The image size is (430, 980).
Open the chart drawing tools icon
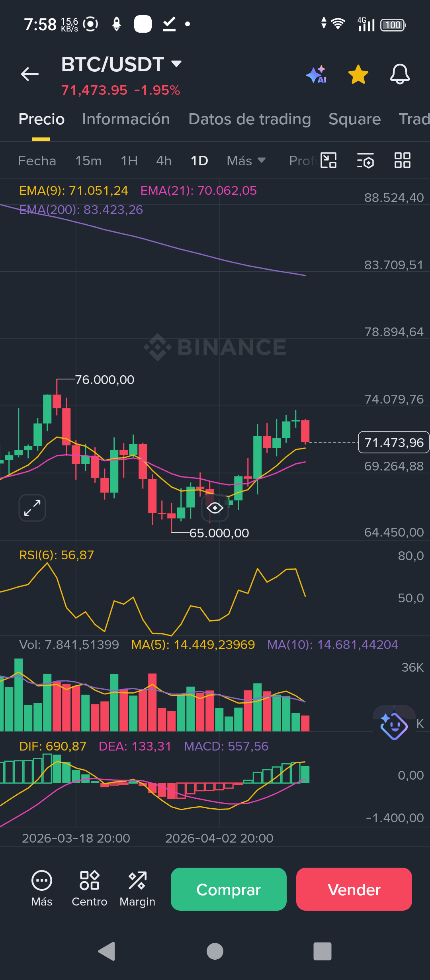click(x=328, y=161)
